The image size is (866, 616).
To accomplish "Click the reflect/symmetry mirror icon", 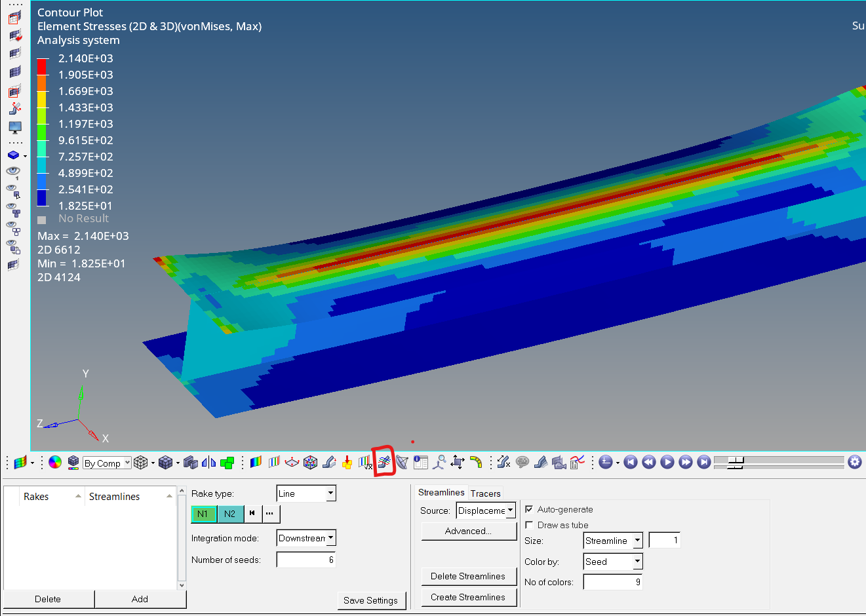I will 208,462.
